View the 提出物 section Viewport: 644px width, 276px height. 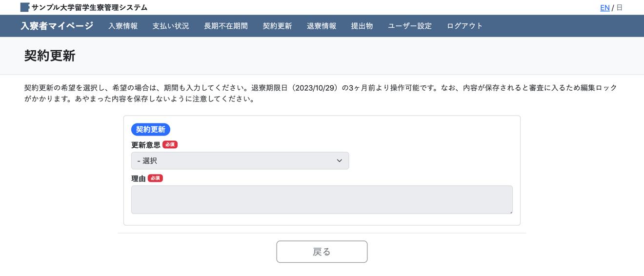coord(362,26)
